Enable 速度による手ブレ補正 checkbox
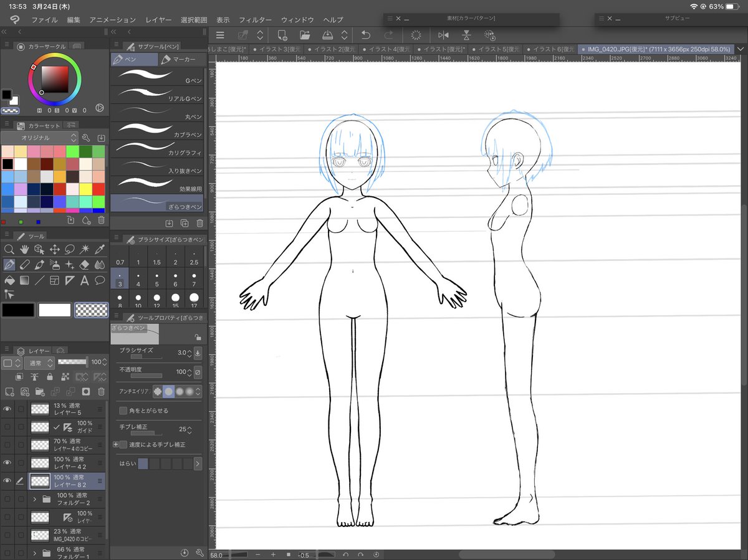Image resolution: width=748 pixels, height=560 pixels. point(123,444)
